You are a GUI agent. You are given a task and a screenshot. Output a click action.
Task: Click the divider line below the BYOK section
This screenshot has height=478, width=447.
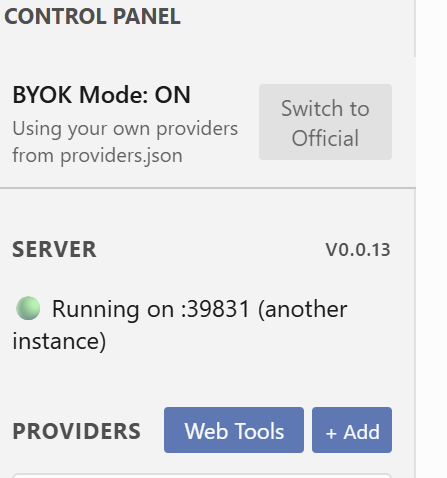click(x=208, y=188)
